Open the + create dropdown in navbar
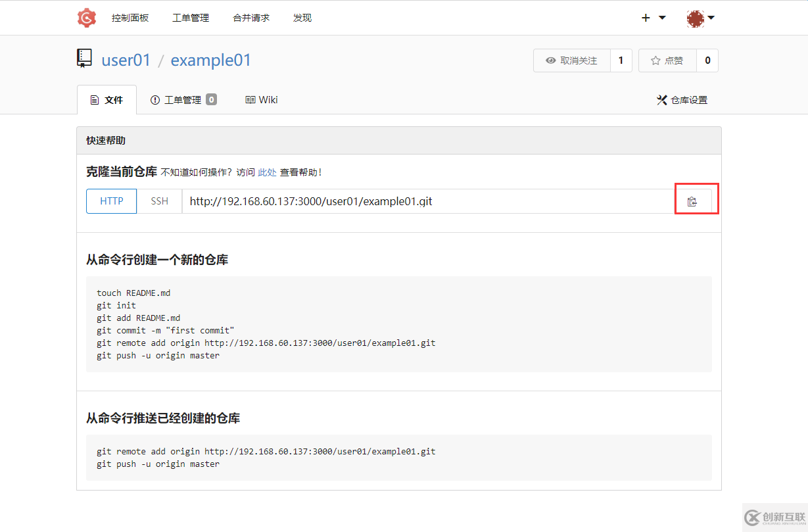808x532 pixels. [x=645, y=18]
